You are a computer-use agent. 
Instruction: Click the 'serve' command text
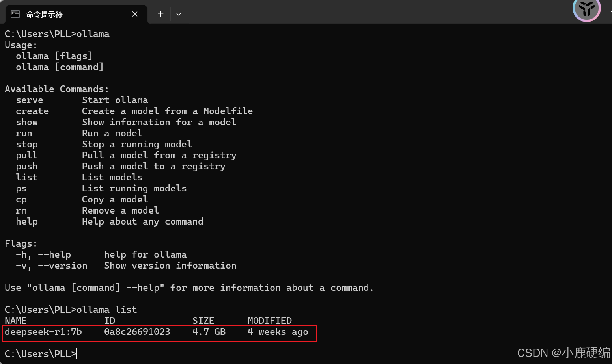pos(30,100)
